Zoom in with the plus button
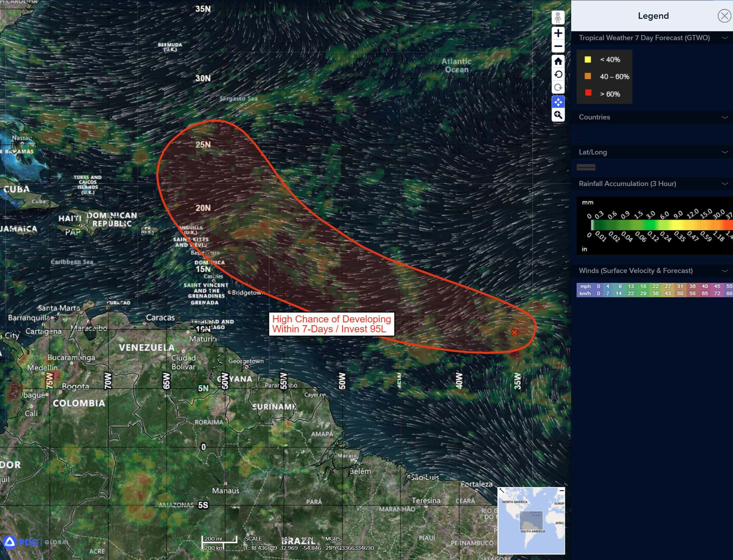The width and height of the screenshot is (733, 560). click(x=558, y=33)
